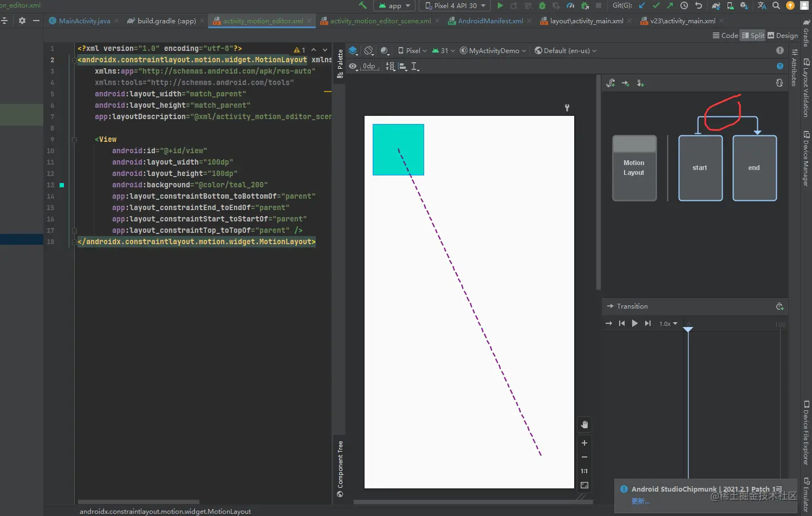Screen dimensions: 812x516
Task: Click the translate icon in toolbar
Action: [x=762, y=5]
